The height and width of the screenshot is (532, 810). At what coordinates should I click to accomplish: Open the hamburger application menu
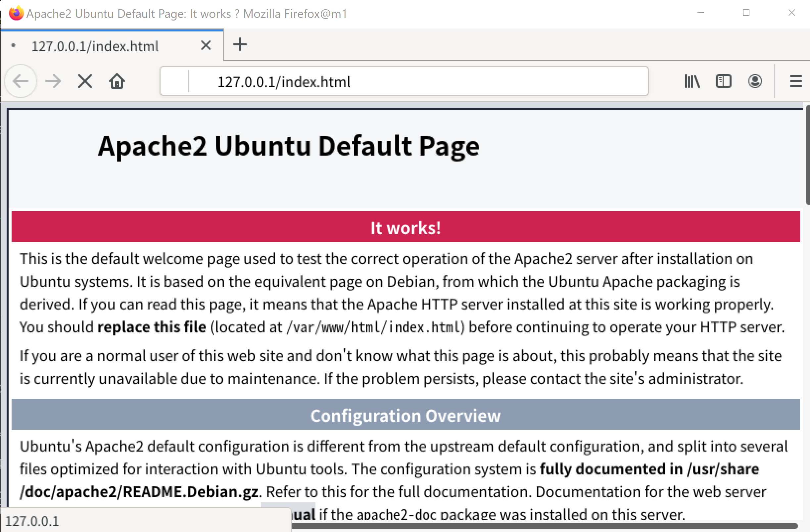point(796,81)
